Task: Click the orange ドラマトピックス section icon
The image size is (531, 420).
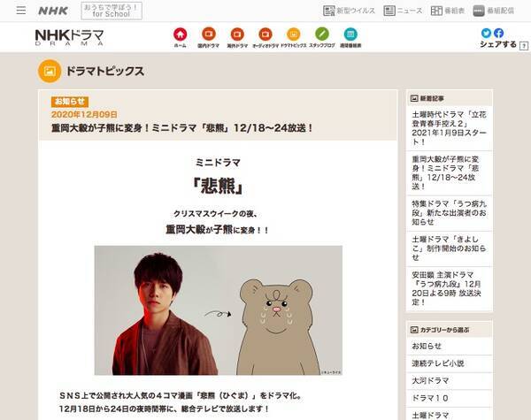Action: [x=50, y=71]
